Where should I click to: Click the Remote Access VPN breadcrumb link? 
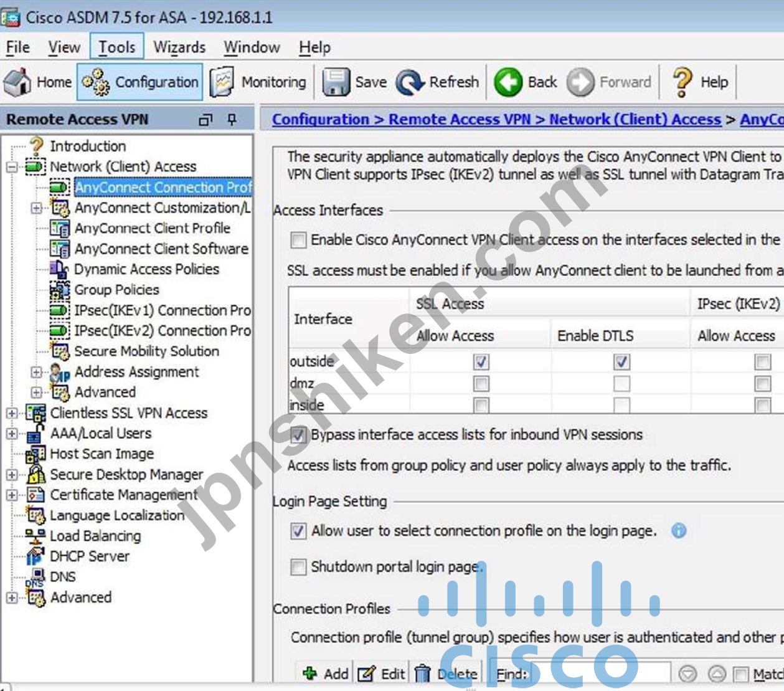pyautogui.click(x=460, y=120)
